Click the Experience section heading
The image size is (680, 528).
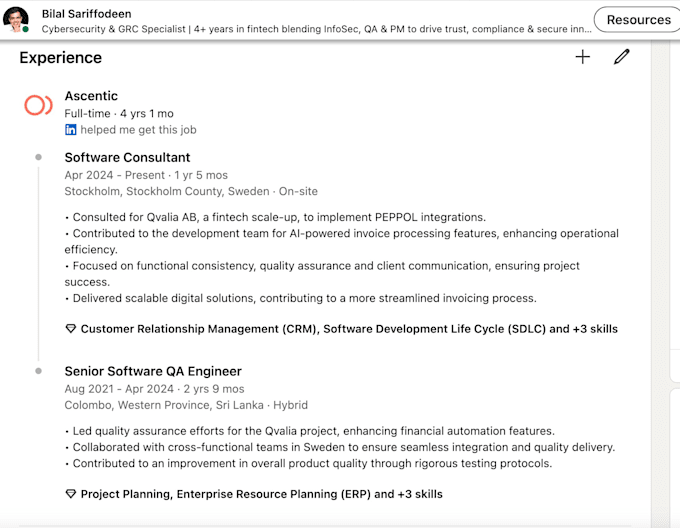[61, 58]
